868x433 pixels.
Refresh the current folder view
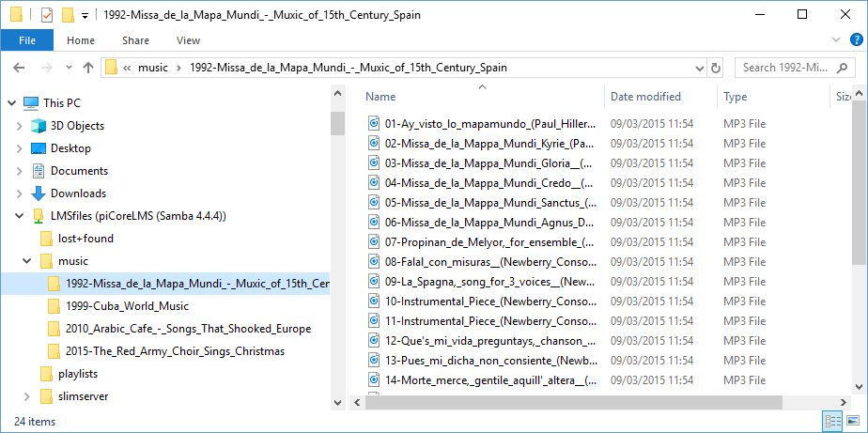[x=715, y=68]
